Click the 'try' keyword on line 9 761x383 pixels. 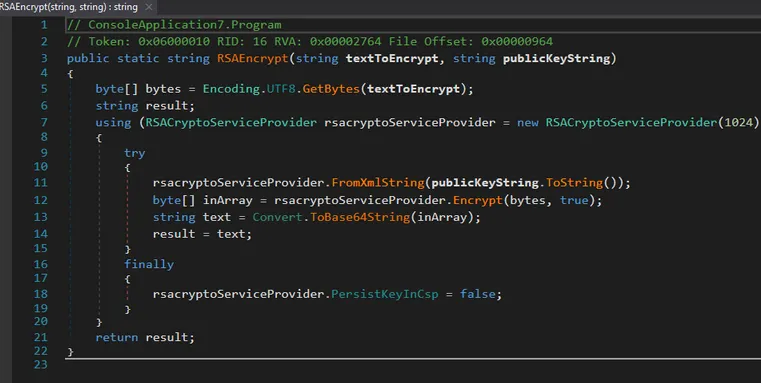tap(134, 153)
